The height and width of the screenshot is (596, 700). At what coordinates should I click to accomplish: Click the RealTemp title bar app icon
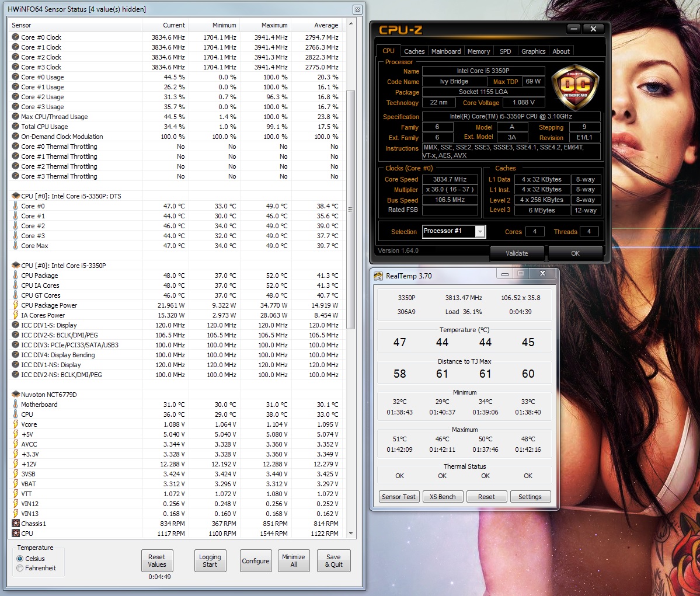pyautogui.click(x=378, y=276)
